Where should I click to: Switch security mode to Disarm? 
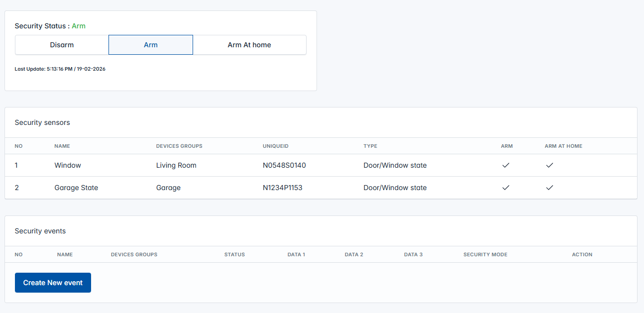coord(62,45)
